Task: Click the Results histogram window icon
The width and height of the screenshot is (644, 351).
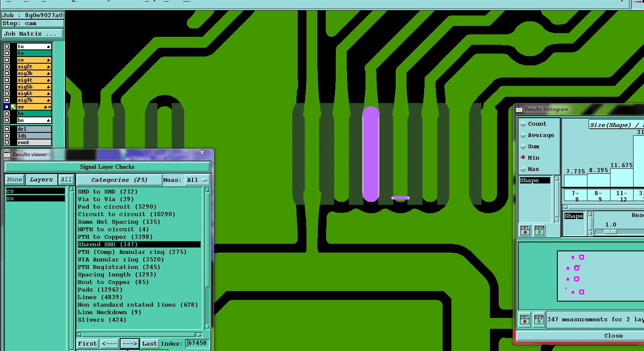Action: pos(519,109)
